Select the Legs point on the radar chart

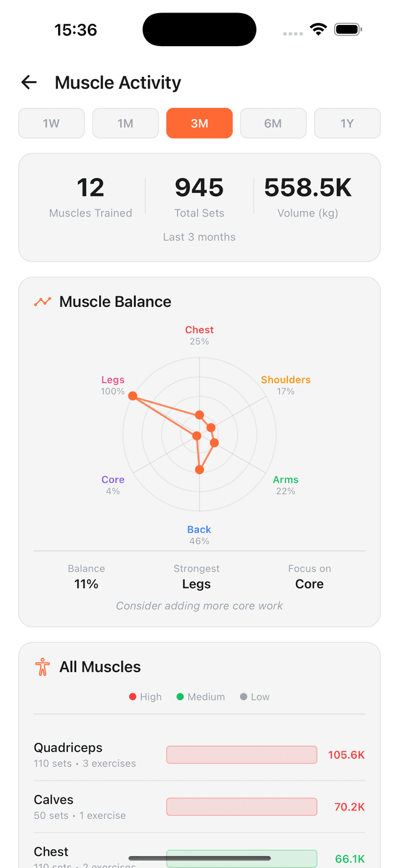pyautogui.click(x=133, y=396)
